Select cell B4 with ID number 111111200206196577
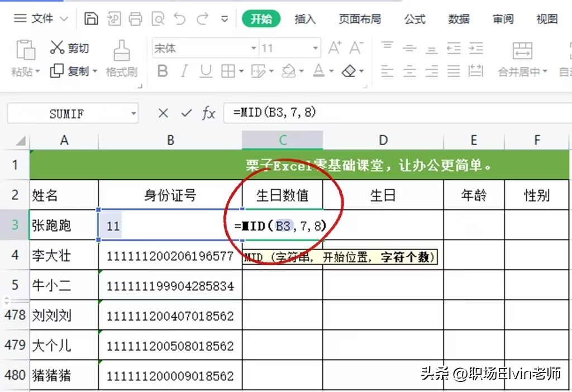The height and width of the screenshot is (392, 572). tap(170, 256)
